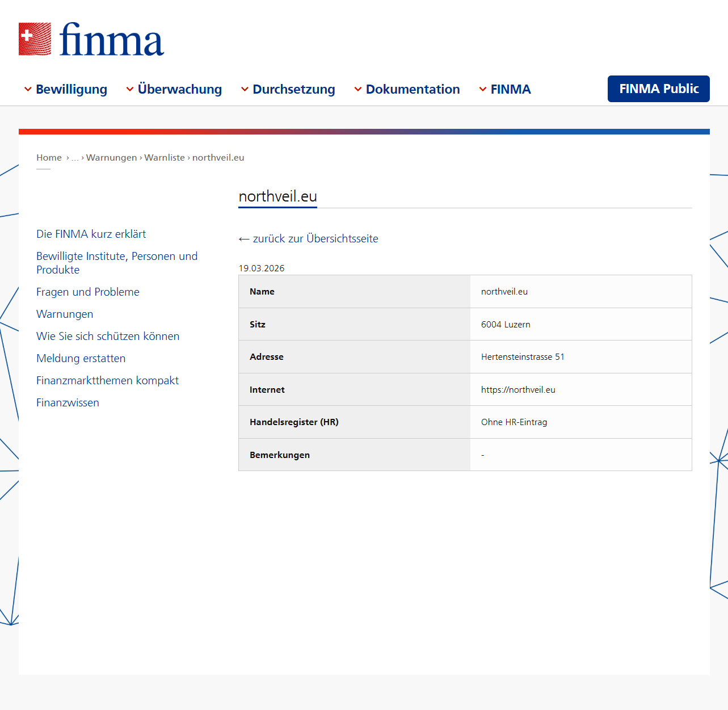
Task: Click the Sitz row label
Action: (x=258, y=325)
